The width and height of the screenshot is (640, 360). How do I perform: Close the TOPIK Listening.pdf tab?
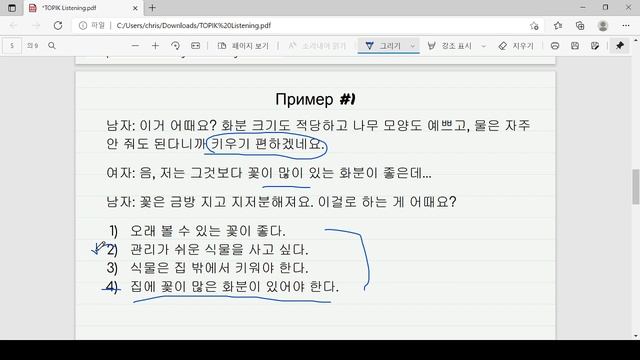tap(135, 8)
